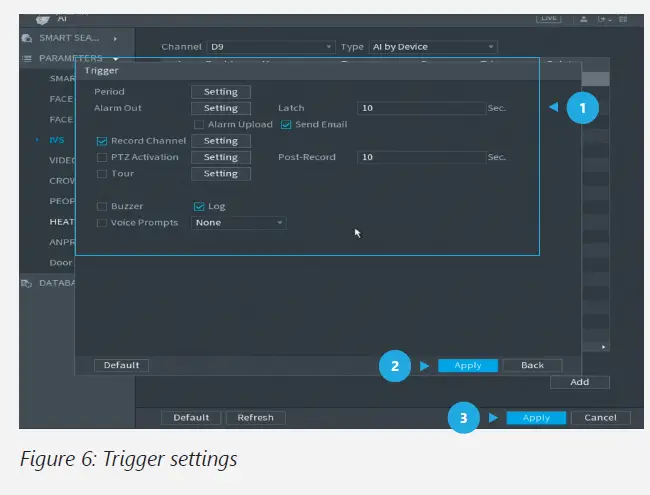
Task: Select IVS in the sidebar
Action: [x=57, y=140]
